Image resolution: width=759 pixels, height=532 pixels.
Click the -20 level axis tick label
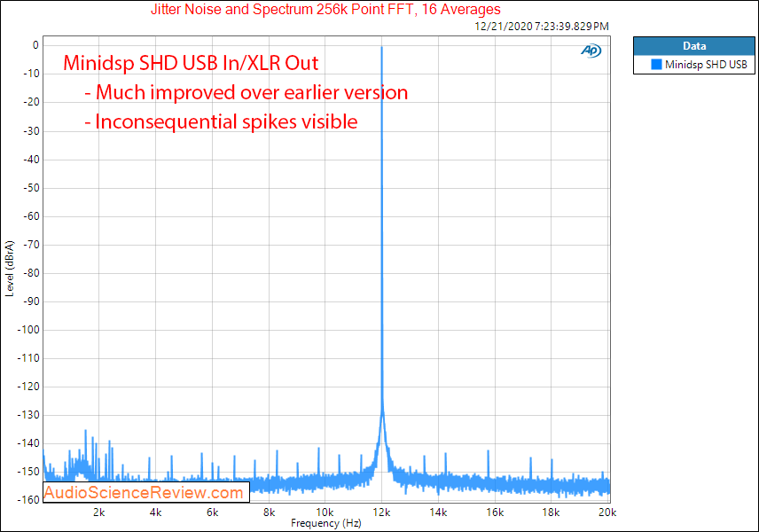tap(31, 102)
